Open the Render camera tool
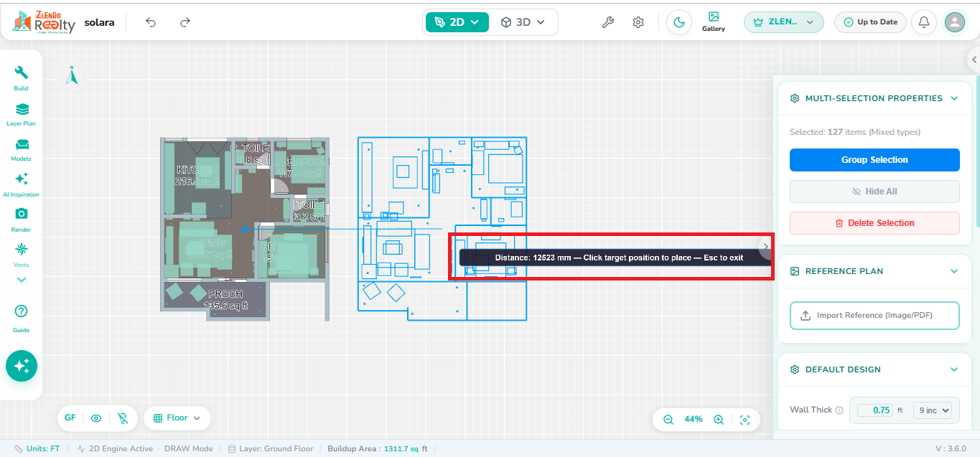This screenshot has height=457, width=980. [x=22, y=220]
